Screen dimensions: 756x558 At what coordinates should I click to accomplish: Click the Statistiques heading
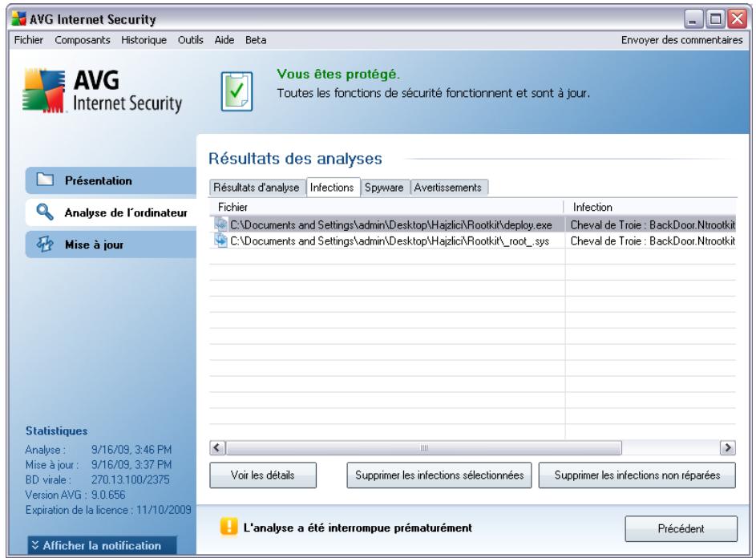click(x=56, y=431)
